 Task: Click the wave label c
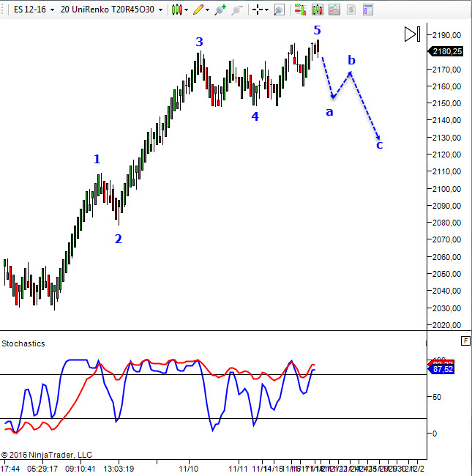point(379,145)
